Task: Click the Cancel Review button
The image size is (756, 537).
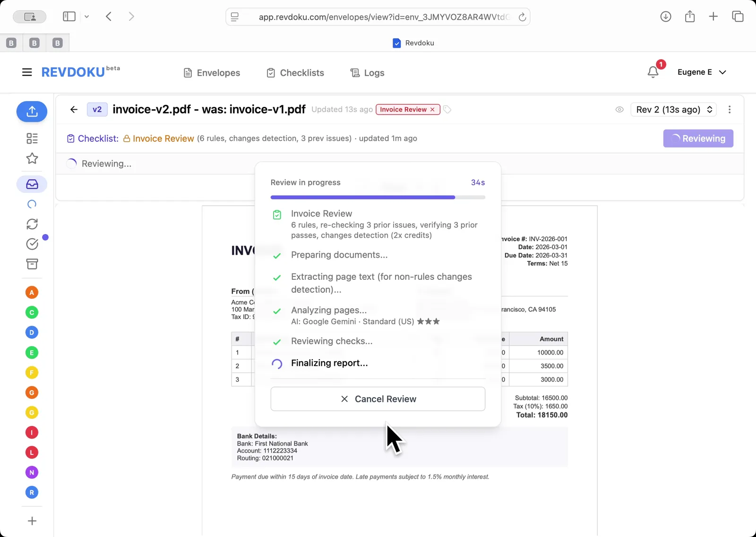Action: pos(378,398)
